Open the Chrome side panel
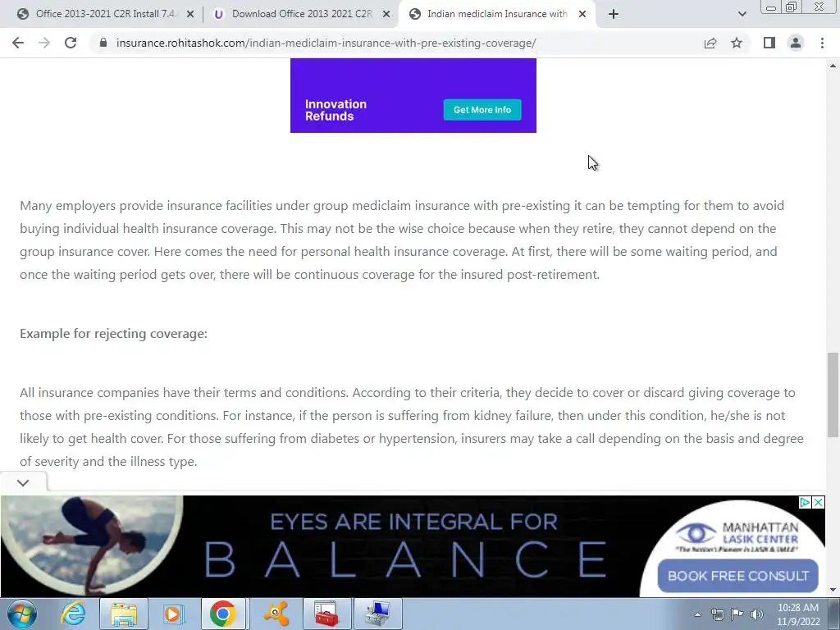Screen dimensions: 840x630 tap(769, 43)
